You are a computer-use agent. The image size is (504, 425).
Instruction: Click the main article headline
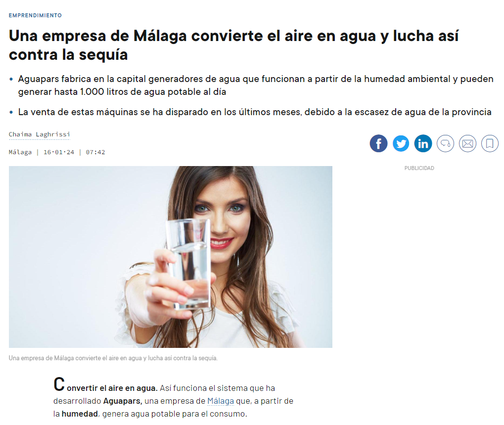pyautogui.click(x=233, y=45)
